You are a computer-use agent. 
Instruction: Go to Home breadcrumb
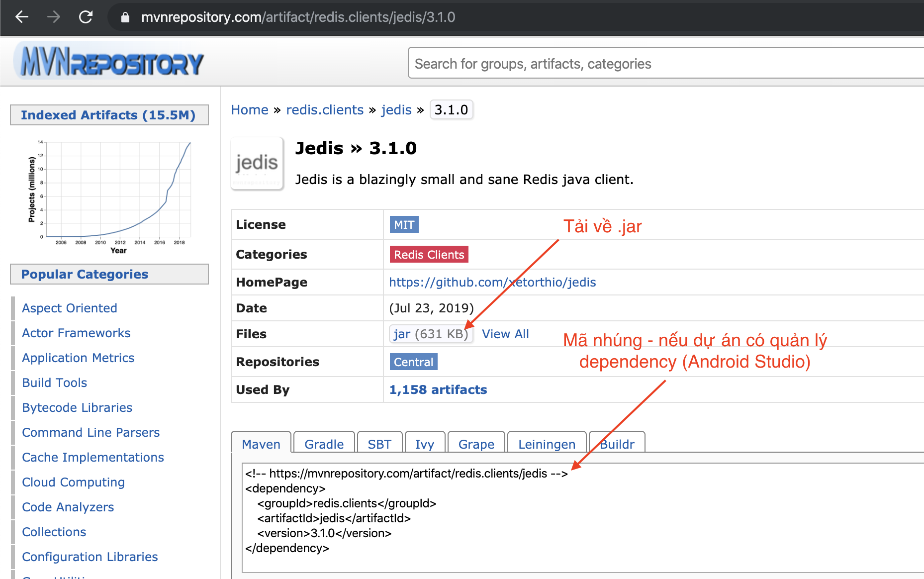click(250, 110)
